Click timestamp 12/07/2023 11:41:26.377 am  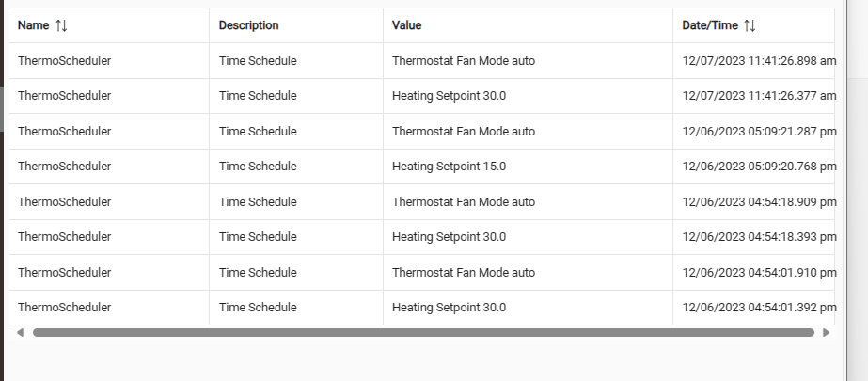point(759,96)
